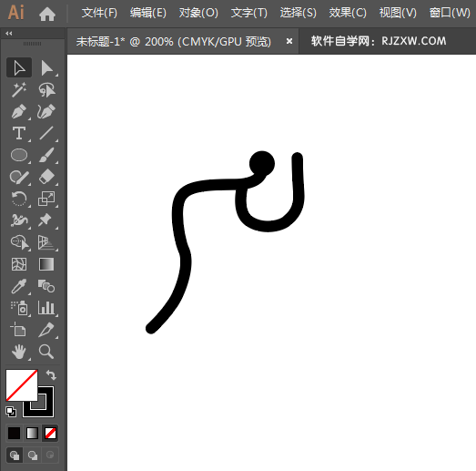Swap fill and stroke colors
The image size is (476, 471).
click(51, 375)
